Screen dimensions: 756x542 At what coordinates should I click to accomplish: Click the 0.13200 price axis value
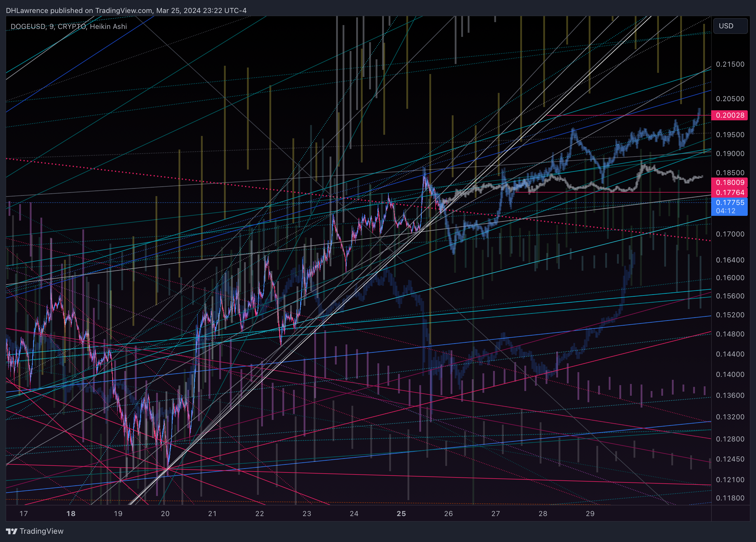730,417
